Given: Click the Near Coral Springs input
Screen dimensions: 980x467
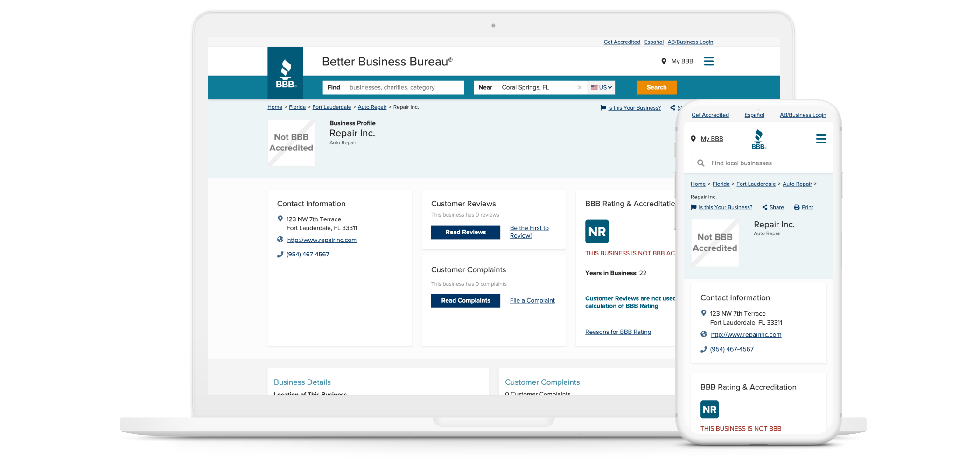Looking at the screenshot, I should click(530, 87).
